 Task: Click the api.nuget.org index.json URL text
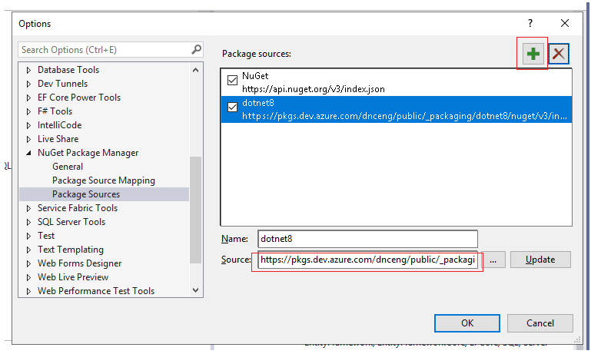coord(313,89)
